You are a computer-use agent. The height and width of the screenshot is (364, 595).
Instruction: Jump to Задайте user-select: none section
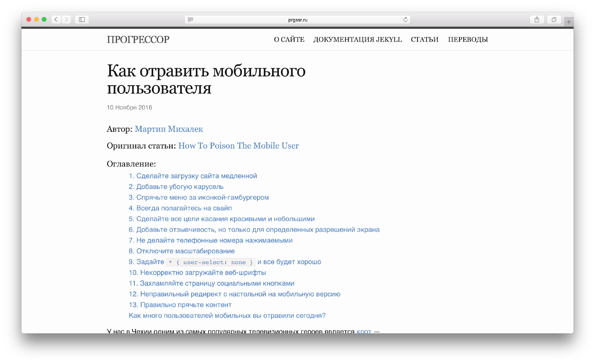pos(225,262)
